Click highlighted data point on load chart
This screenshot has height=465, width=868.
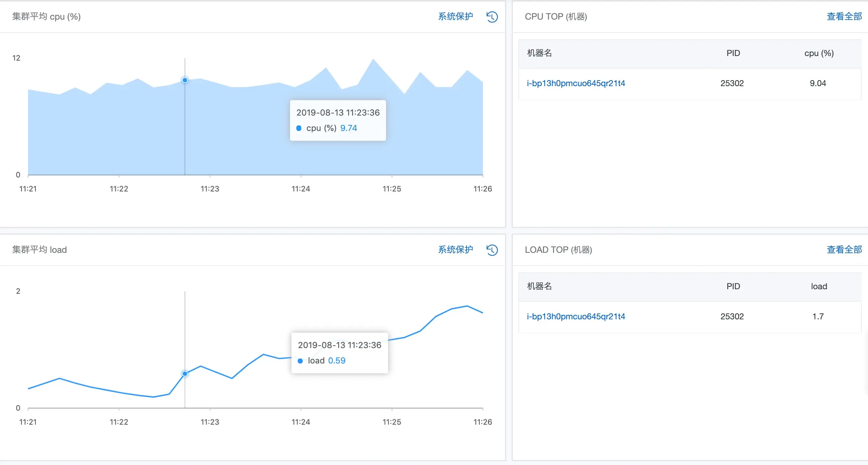pos(185,374)
